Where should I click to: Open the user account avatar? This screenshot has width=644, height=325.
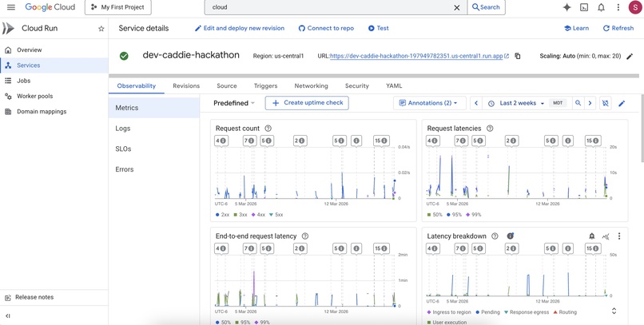pyautogui.click(x=635, y=7)
